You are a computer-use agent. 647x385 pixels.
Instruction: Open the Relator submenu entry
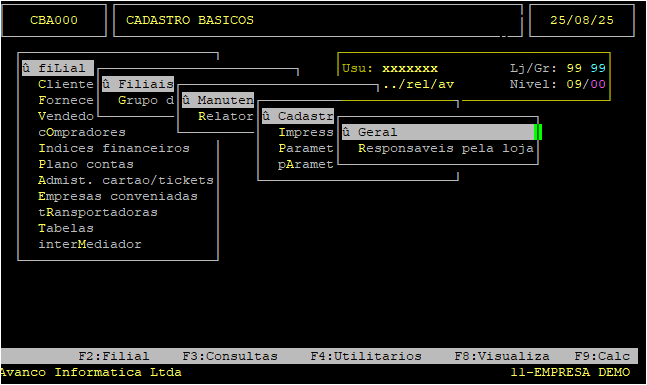(226, 116)
